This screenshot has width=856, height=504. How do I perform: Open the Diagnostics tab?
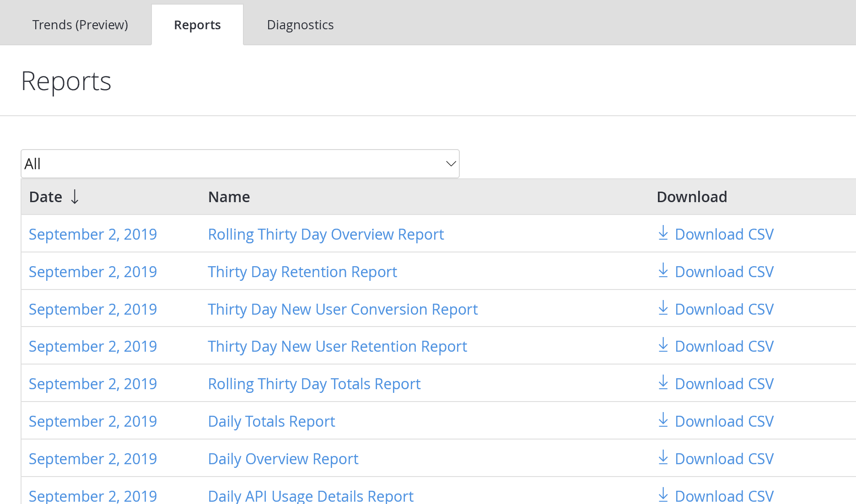(x=300, y=25)
